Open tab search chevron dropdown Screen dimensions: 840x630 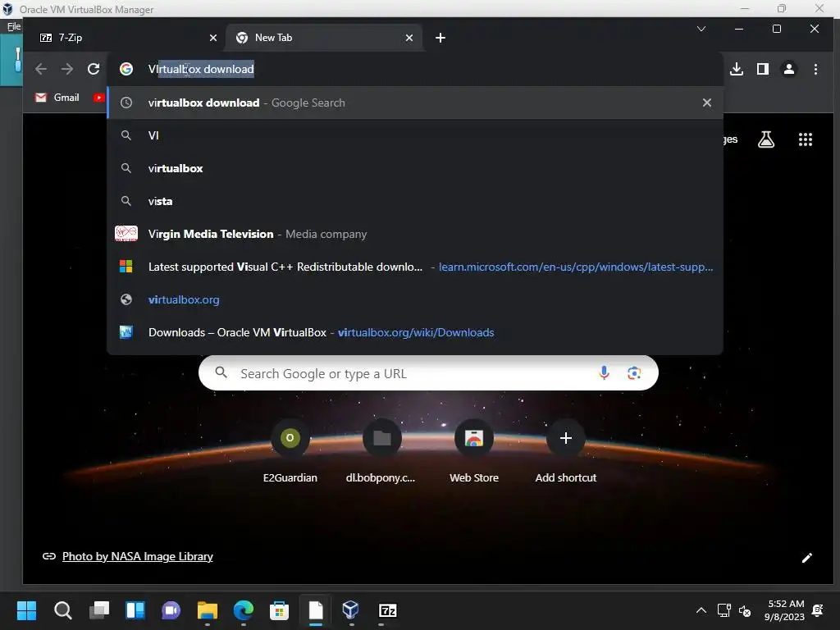(701, 29)
